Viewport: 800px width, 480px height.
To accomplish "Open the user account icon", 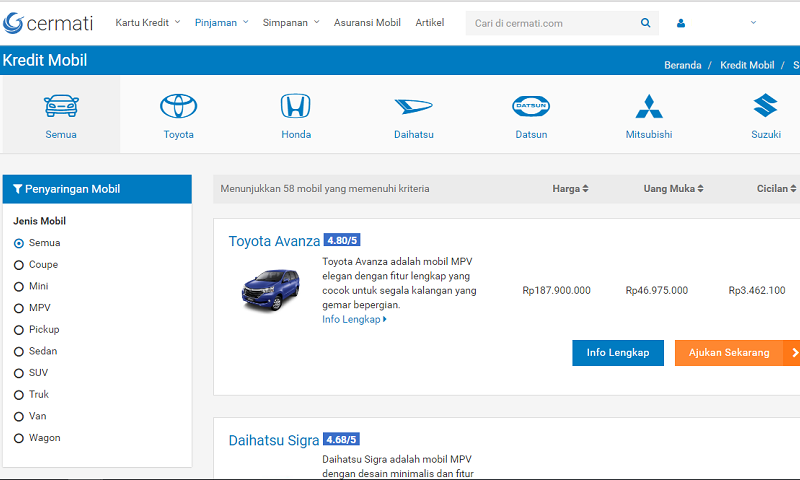I will pyautogui.click(x=681, y=23).
